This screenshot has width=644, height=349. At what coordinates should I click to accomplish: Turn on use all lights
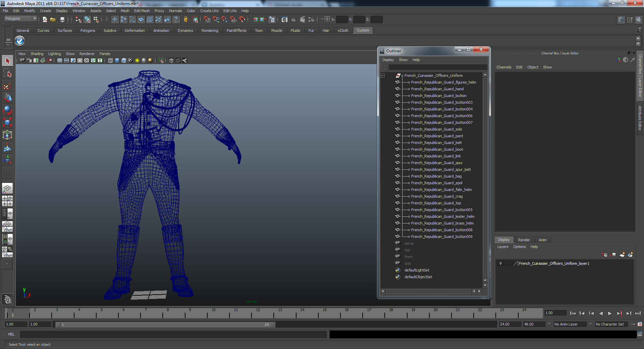(x=137, y=60)
